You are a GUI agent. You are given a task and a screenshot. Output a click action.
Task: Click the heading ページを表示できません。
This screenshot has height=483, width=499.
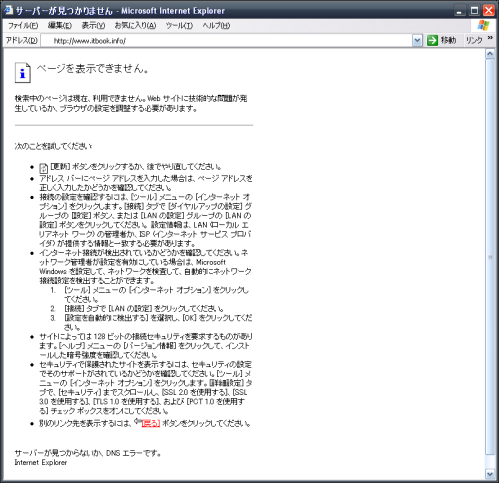(92, 69)
